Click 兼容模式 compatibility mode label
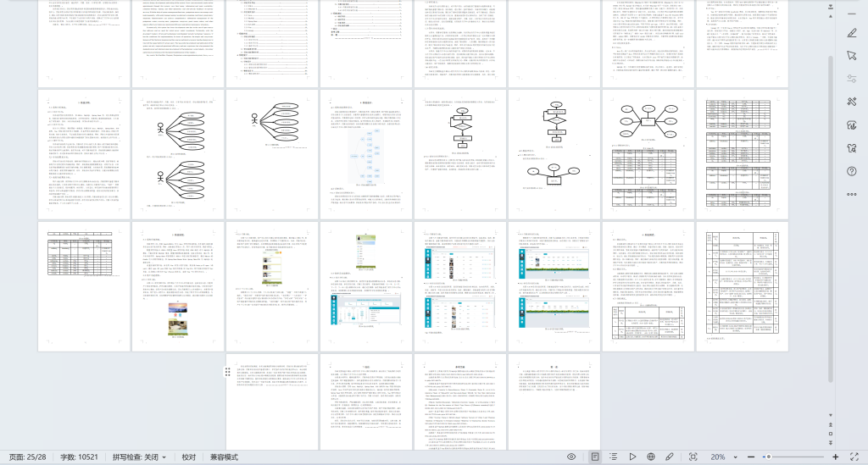The width and height of the screenshot is (868, 465). 224,457
